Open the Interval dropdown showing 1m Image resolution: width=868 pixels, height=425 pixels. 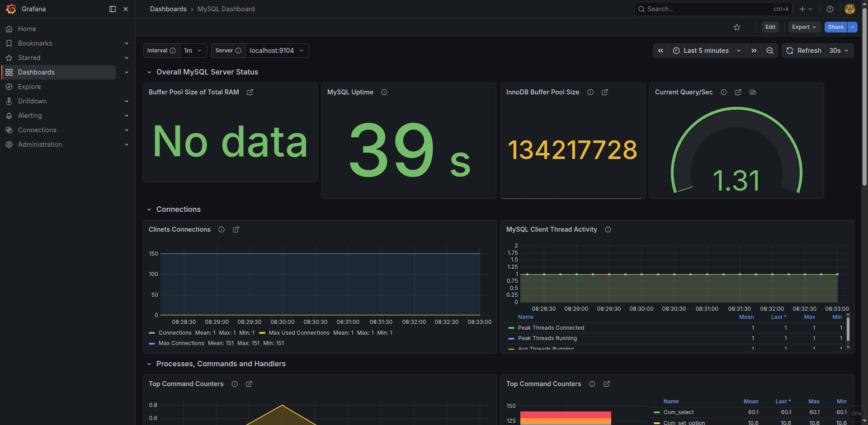tap(192, 51)
